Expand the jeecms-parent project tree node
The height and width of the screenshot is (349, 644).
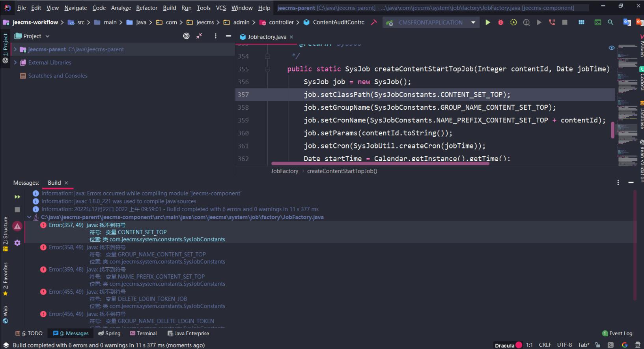tap(15, 49)
